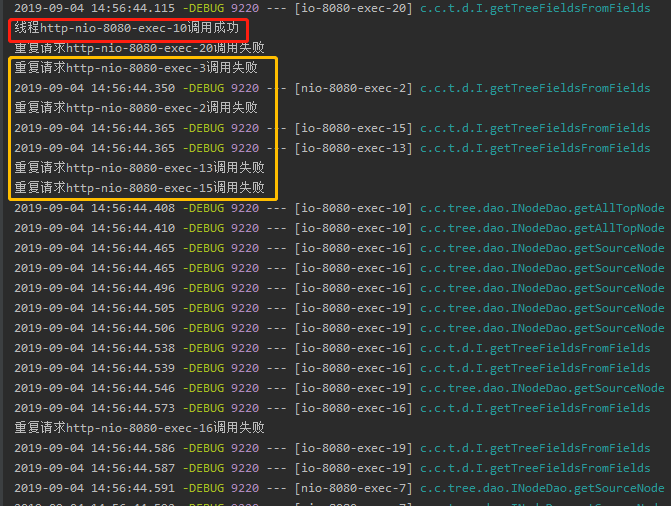Click the '重复请求http-nio-8080-exec-15调用失败' line
The width and height of the screenshot is (671, 506).
point(140,188)
